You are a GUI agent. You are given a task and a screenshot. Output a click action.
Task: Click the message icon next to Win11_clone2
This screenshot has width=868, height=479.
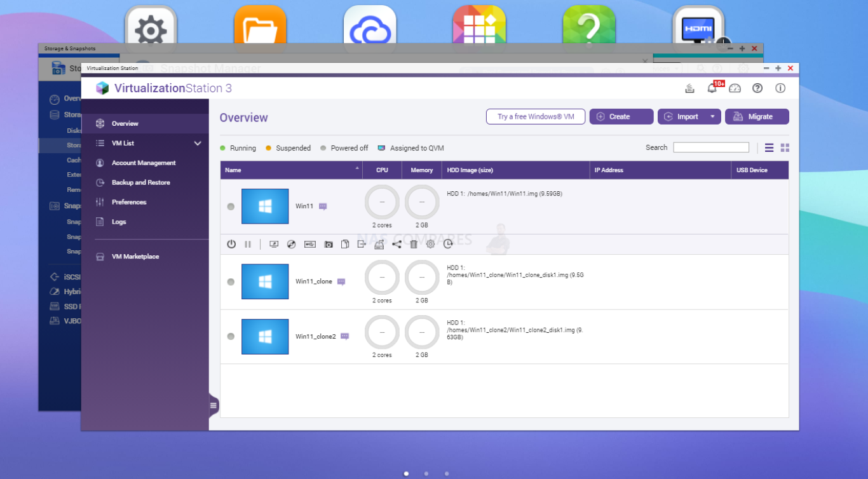[345, 336]
